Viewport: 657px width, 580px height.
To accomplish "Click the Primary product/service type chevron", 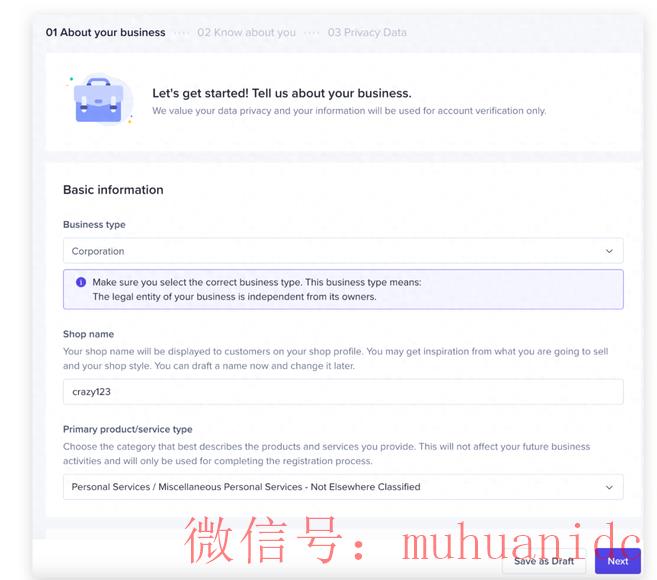I will click(x=609, y=487).
